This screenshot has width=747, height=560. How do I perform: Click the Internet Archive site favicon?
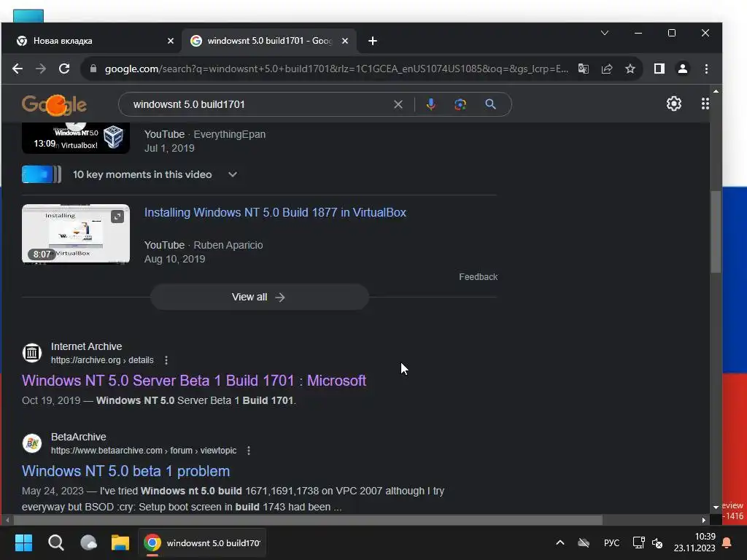[32, 353]
